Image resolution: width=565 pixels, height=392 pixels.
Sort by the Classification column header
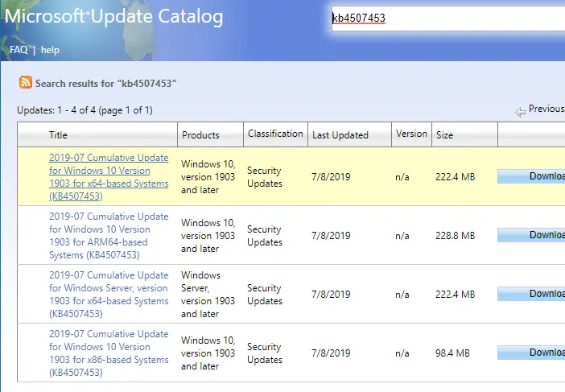point(275,134)
